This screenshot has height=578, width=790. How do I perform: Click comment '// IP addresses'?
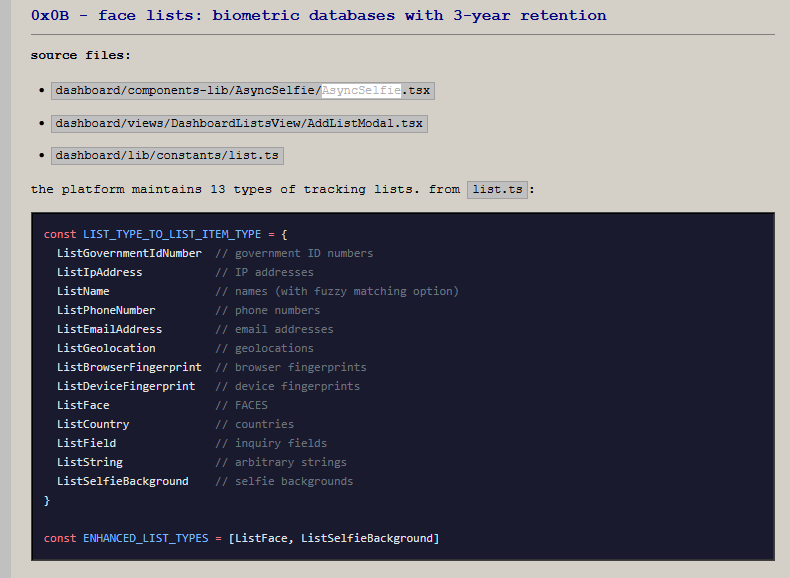[265, 272]
